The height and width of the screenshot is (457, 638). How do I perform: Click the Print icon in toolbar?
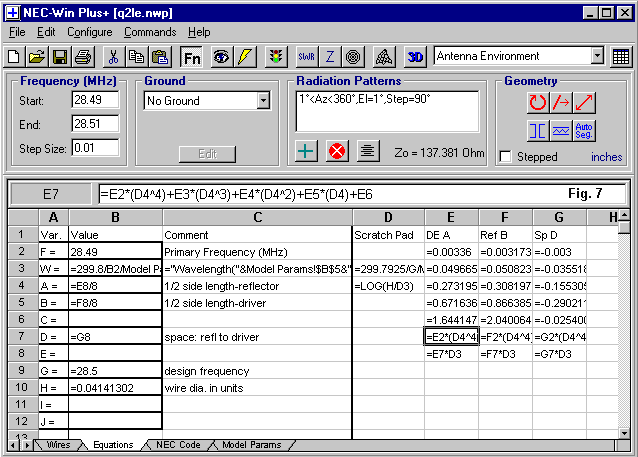pos(82,57)
